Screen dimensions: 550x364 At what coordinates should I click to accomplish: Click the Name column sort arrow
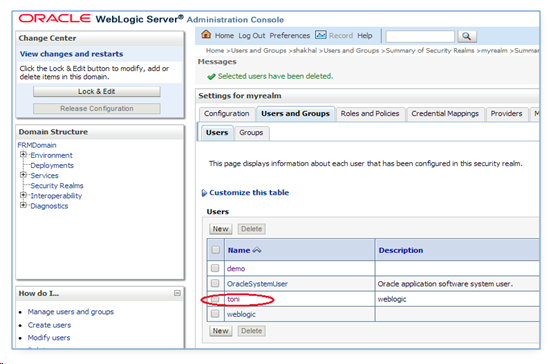pos(257,250)
